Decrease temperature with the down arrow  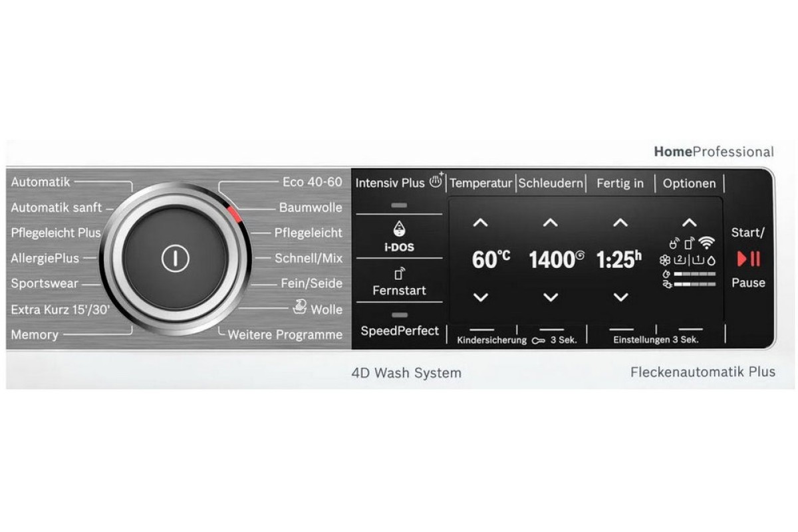click(x=480, y=297)
